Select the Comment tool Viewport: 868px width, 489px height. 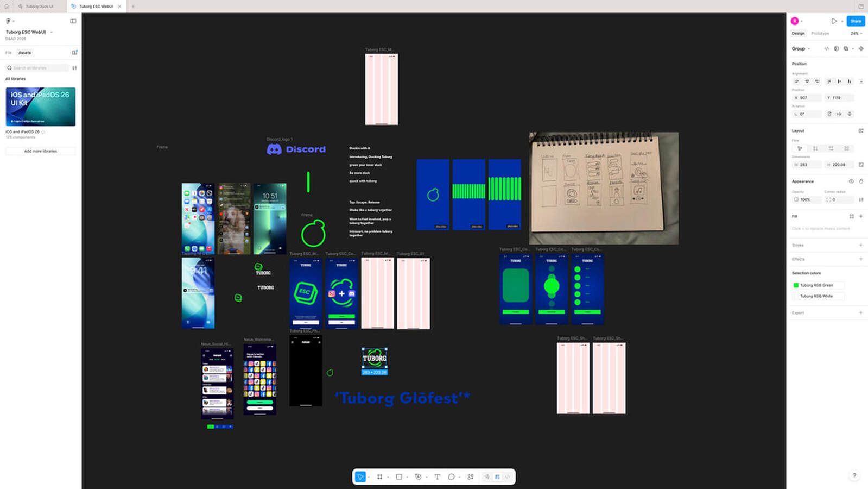pyautogui.click(x=451, y=477)
